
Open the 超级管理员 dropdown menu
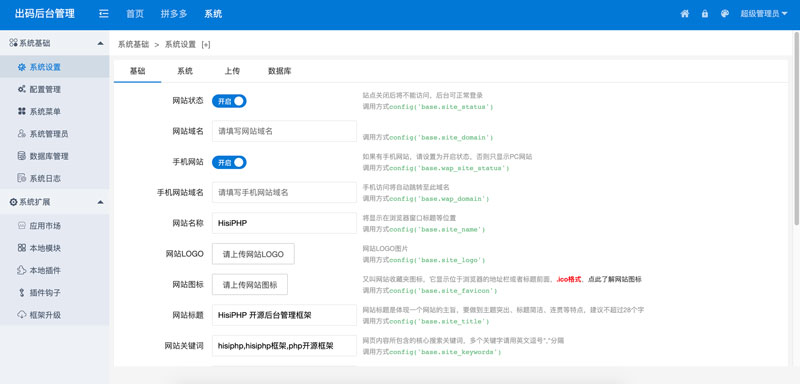[x=764, y=14]
